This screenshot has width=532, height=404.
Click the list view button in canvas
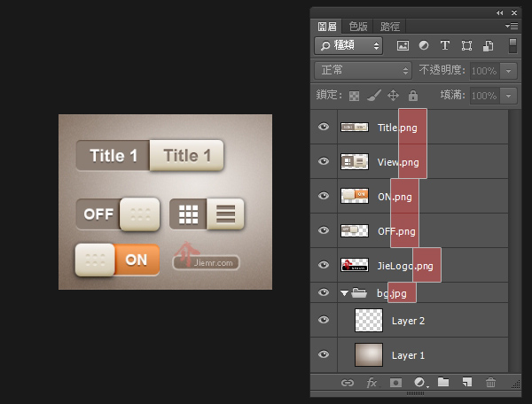225,214
